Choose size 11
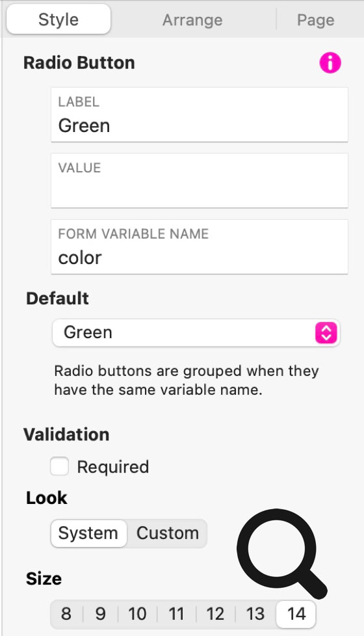Screen dimensions: 364x636 (x=176, y=614)
